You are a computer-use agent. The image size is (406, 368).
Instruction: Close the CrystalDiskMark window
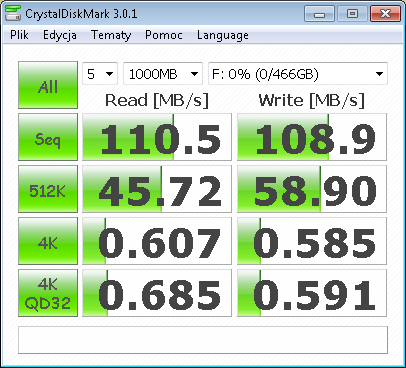tap(385, 14)
